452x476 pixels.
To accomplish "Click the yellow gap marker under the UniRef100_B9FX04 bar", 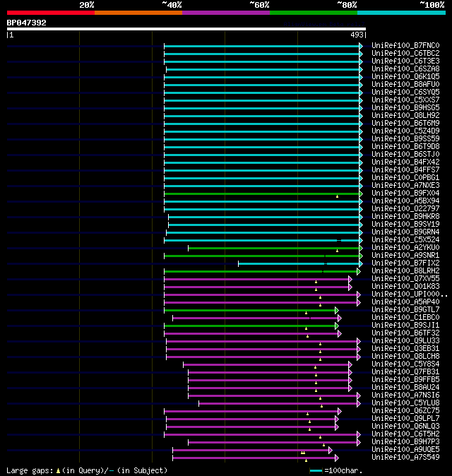I will pos(338,197).
